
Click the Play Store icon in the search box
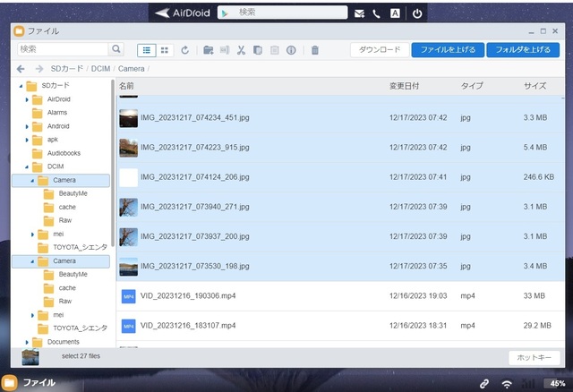(x=225, y=13)
